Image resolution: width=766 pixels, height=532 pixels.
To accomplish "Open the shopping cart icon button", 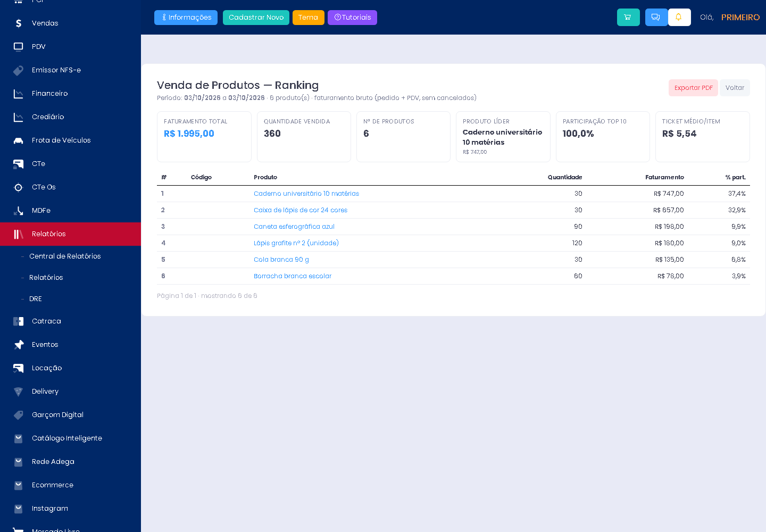I will tap(628, 17).
